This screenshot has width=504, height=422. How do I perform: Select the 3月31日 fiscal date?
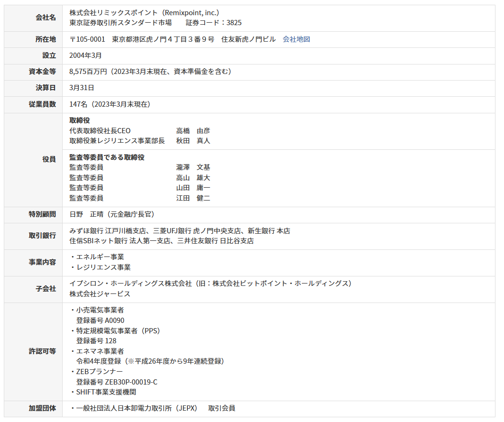(x=82, y=88)
